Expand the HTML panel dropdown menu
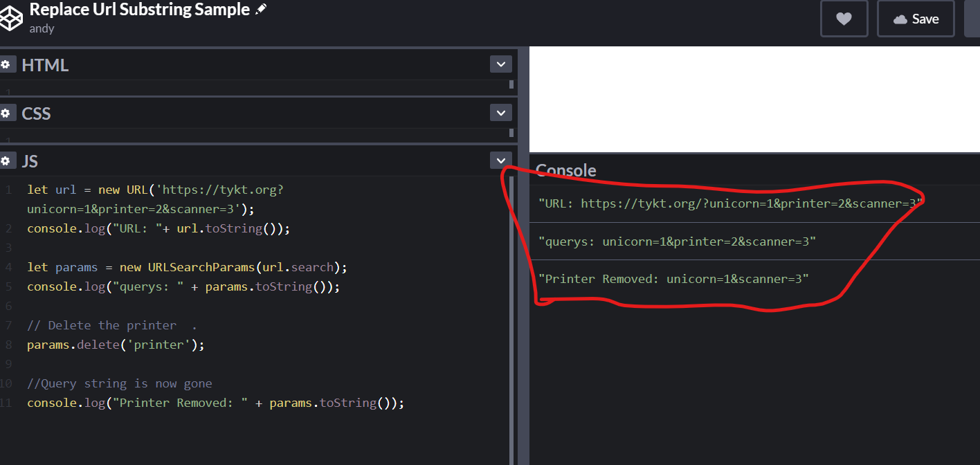Screen dimensions: 980x465 500,64
